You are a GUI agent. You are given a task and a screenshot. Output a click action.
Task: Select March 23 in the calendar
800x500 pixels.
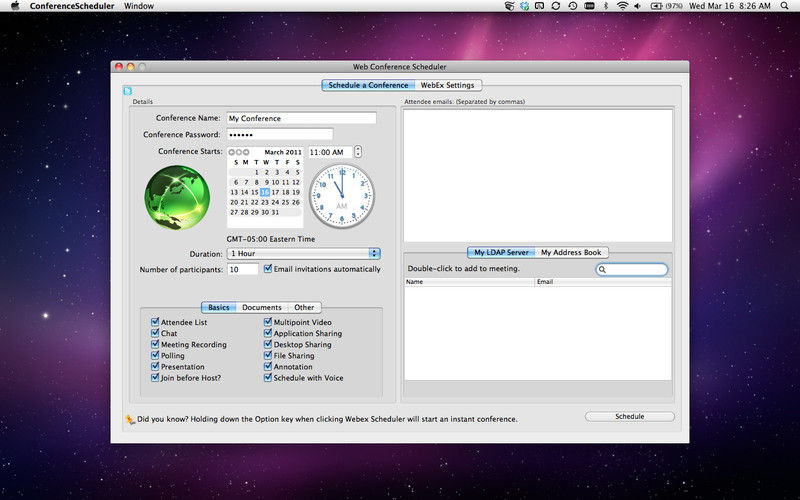(265, 203)
